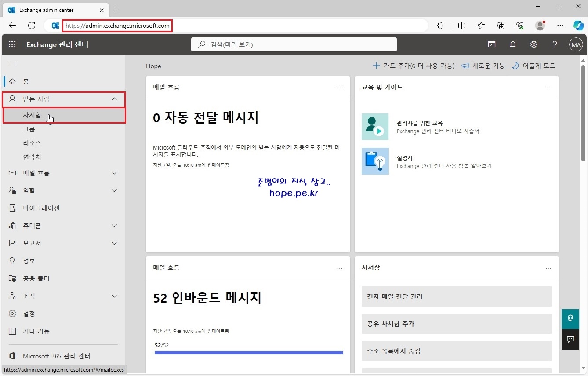Expand the 메일 흐름 sidebar chevron

[114, 173]
